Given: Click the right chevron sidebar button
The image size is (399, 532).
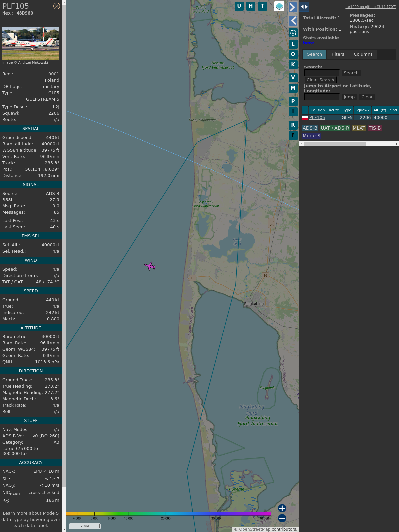Looking at the screenshot, I should coord(293,7).
